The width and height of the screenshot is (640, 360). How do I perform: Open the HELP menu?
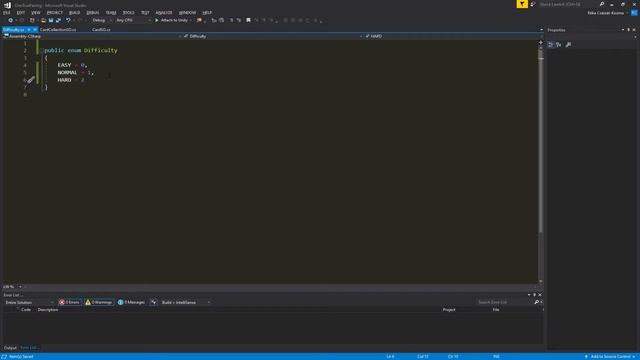click(x=207, y=13)
